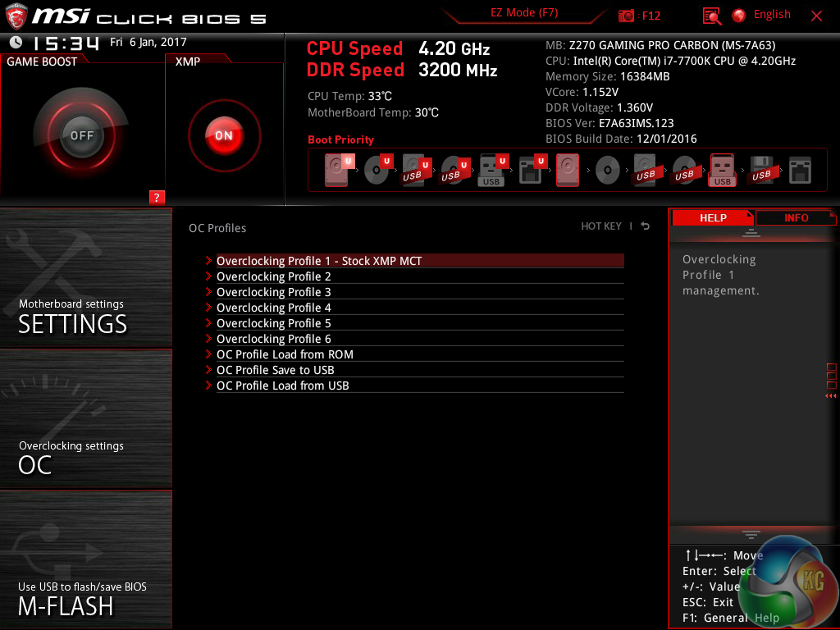The width and height of the screenshot is (840, 630).
Task: Click the F12 screenshot label
Action: (x=651, y=16)
